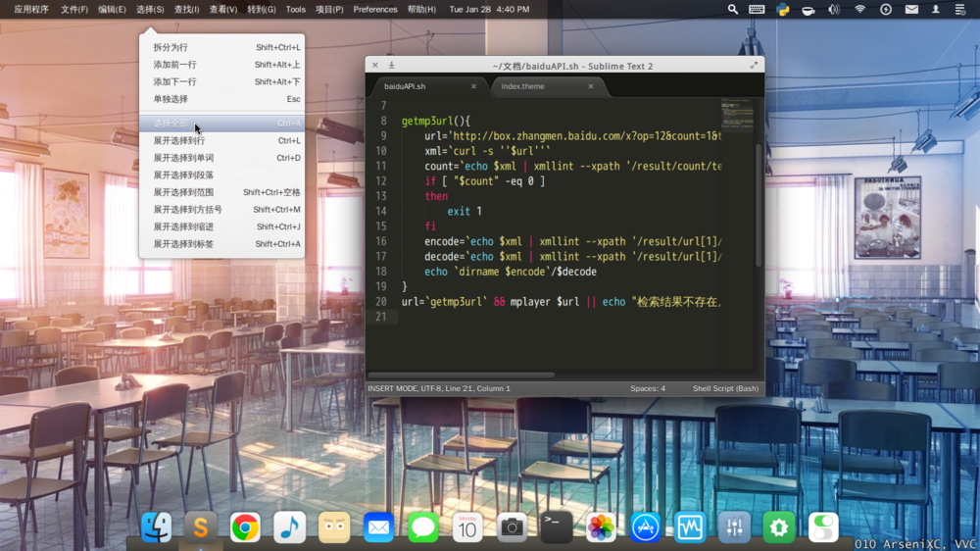Screen dimensions: 980x551
Task: Click the minimap code preview
Action: click(736, 115)
